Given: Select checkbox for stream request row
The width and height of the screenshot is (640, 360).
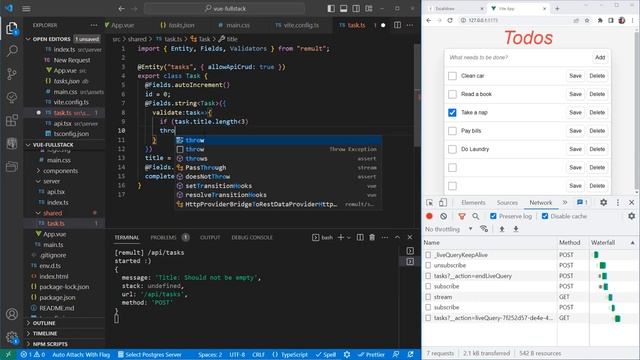Looking at the screenshot, I should (x=428, y=297).
